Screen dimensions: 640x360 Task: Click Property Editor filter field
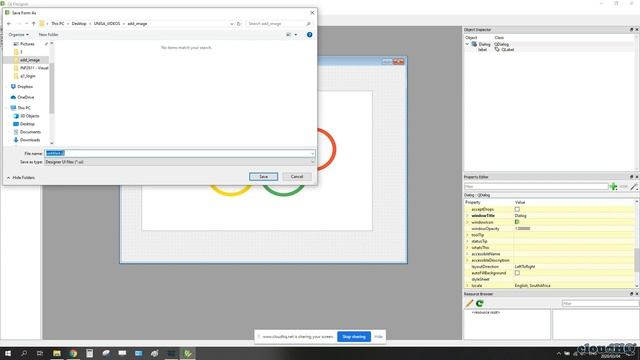[536, 187]
